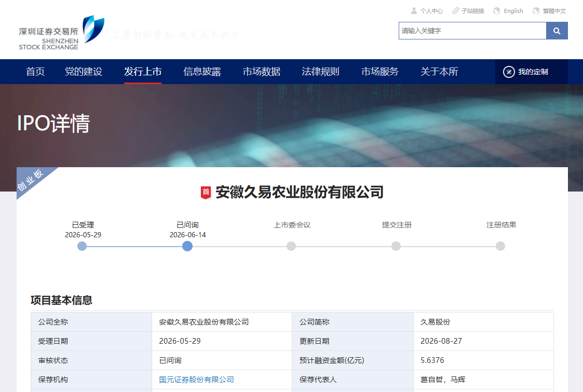Click the globe icon beside English
583x392 pixels.
point(497,11)
